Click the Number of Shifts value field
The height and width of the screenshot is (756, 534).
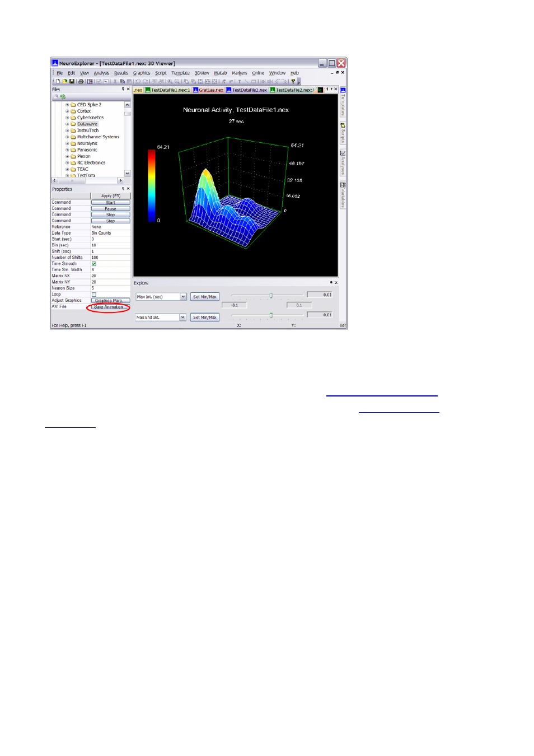[111, 258]
